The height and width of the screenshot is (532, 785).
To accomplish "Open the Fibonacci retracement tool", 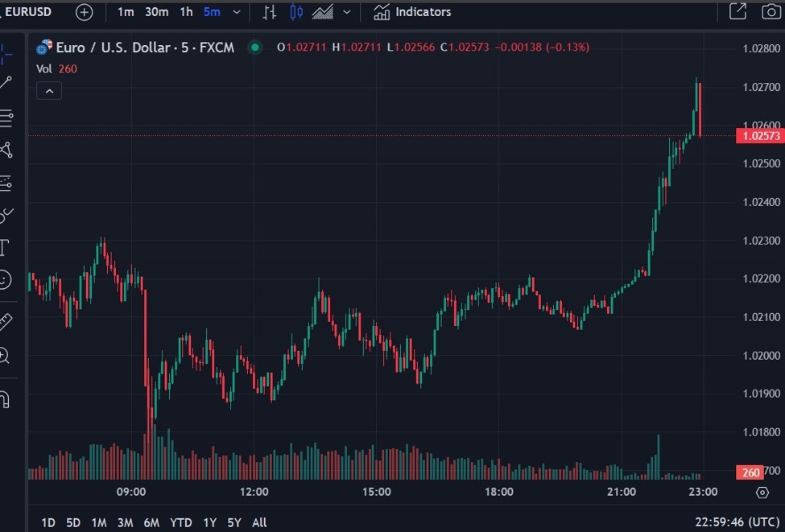I will click(x=6, y=118).
